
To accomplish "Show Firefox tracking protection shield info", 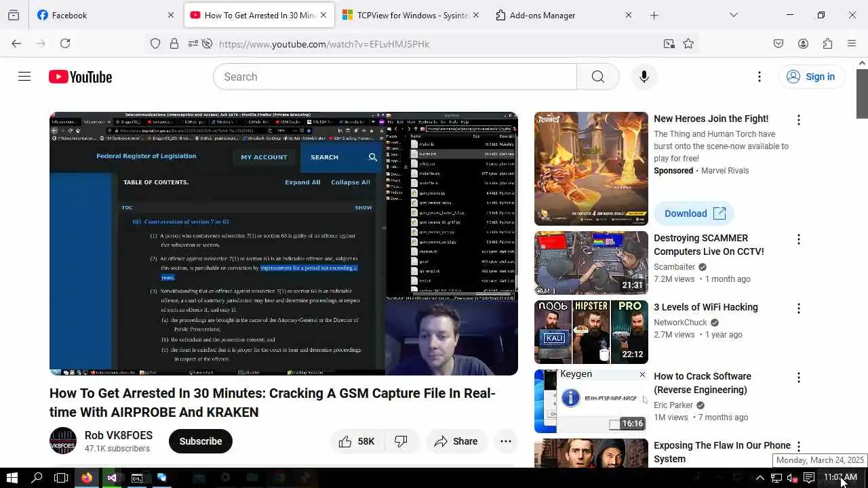I will 155,43.
